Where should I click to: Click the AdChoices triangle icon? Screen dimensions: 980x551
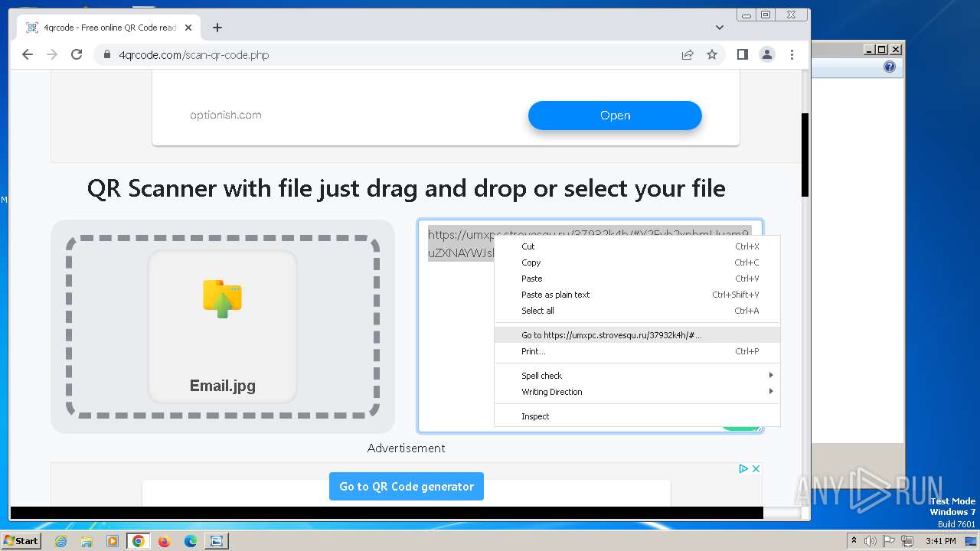tap(743, 468)
